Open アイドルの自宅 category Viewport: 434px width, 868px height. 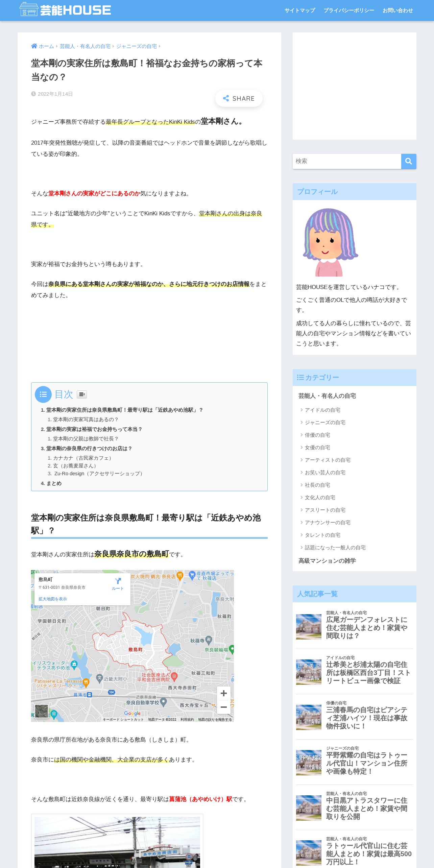tap(322, 410)
